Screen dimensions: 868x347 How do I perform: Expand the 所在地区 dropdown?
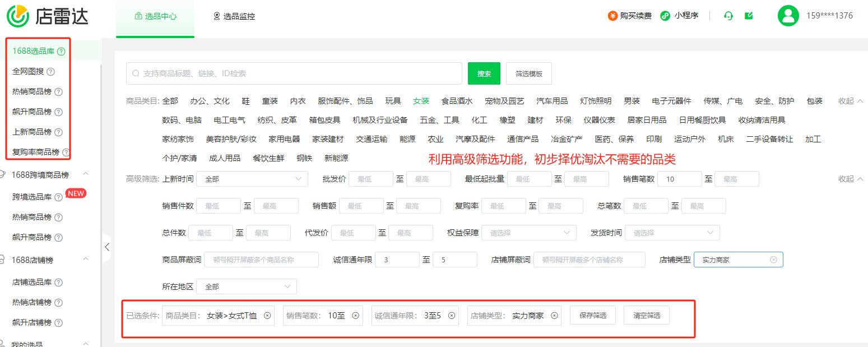pyautogui.click(x=246, y=286)
